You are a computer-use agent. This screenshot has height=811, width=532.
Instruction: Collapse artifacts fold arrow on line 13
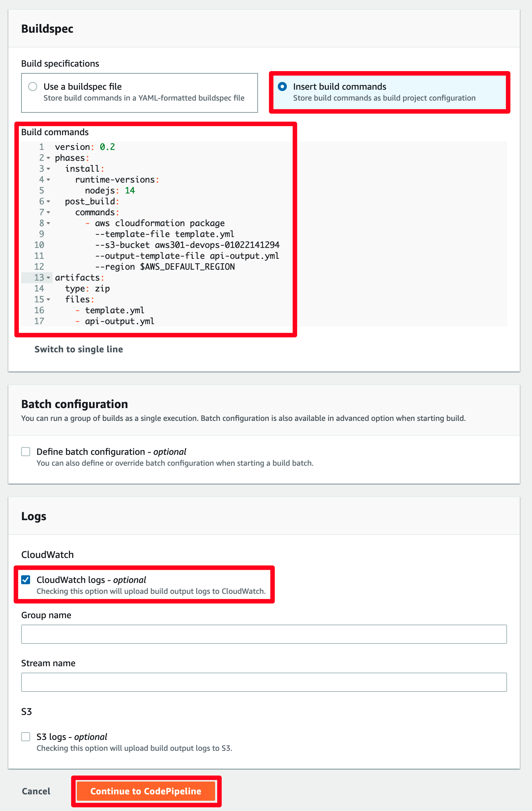click(x=48, y=278)
